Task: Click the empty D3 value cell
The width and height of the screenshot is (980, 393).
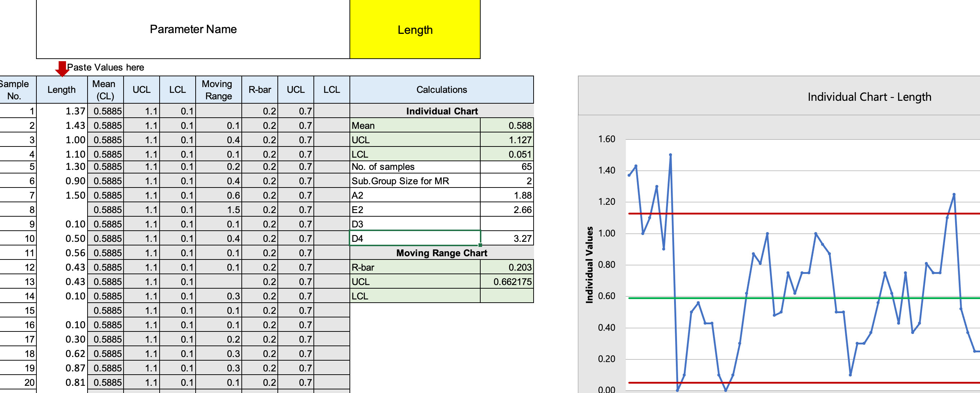Action: (x=506, y=224)
